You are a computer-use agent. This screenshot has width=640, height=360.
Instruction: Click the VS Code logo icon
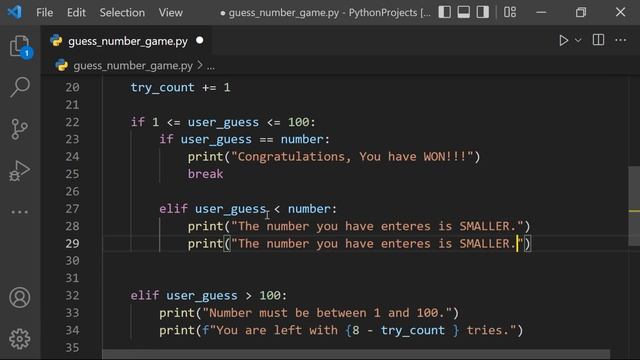coord(15,12)
